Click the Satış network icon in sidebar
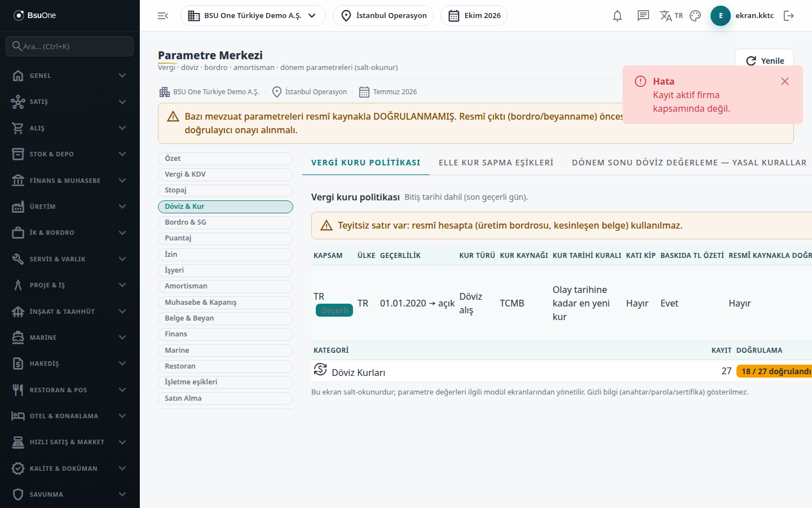The width and height of the screenshot is (812, 508). [x=18, y=102]
